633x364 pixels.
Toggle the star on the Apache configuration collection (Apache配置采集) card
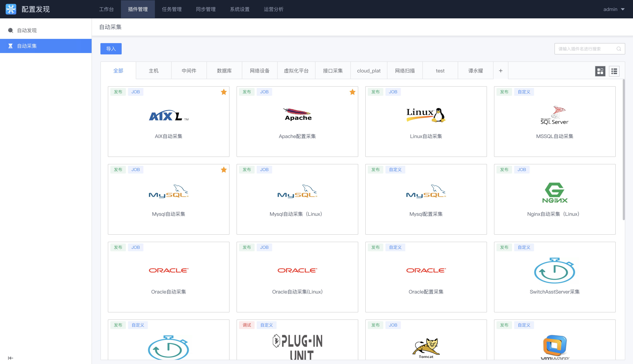[x=352, y=92]
